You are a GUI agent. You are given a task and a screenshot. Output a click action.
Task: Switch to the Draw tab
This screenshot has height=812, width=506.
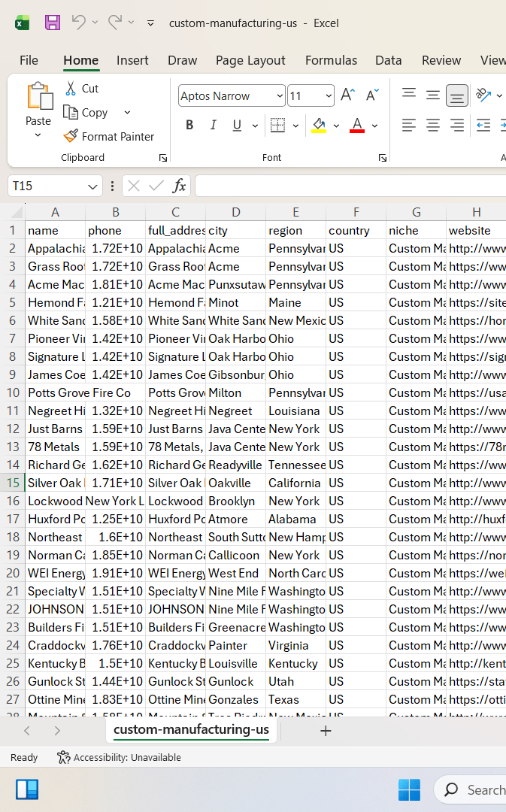[182, 60]
